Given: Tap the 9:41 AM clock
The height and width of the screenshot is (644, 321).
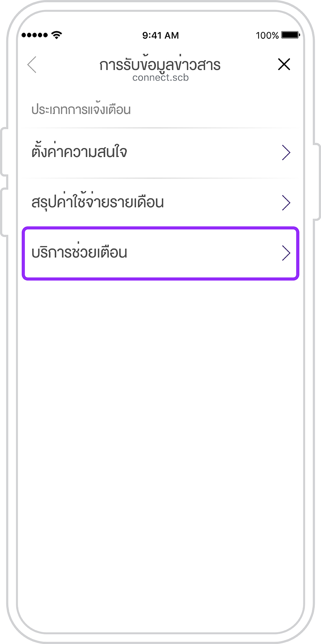Looking at the screenshot, I should click(160, 35).
